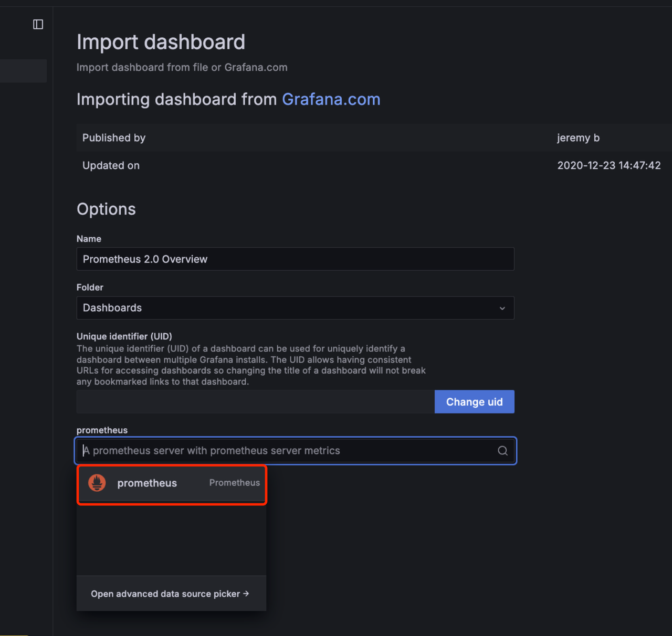Open advanced data source picker

tap(165, 594)
